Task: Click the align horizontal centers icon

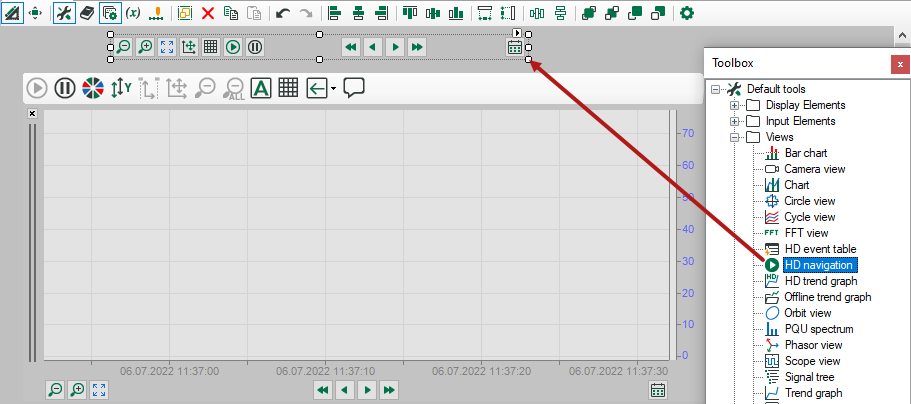Action: pos(358,13)
